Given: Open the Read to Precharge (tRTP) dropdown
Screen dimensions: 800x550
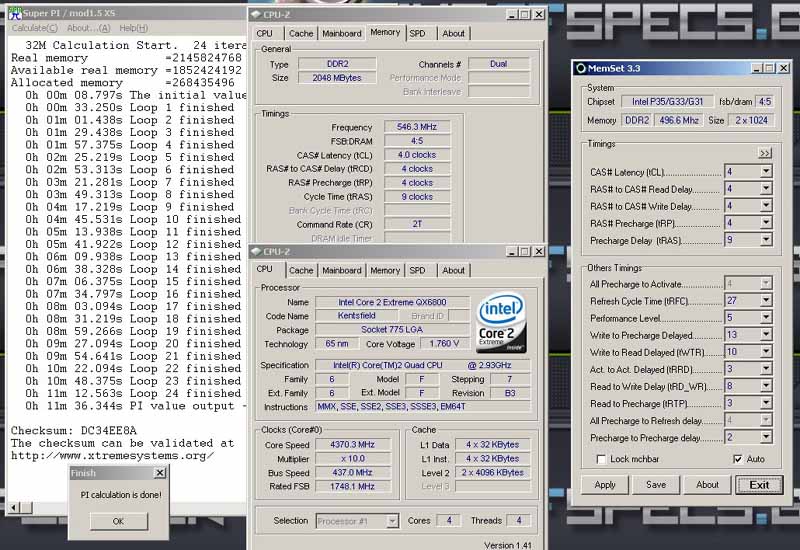Looking at the screenshot, I should (766, 403).
